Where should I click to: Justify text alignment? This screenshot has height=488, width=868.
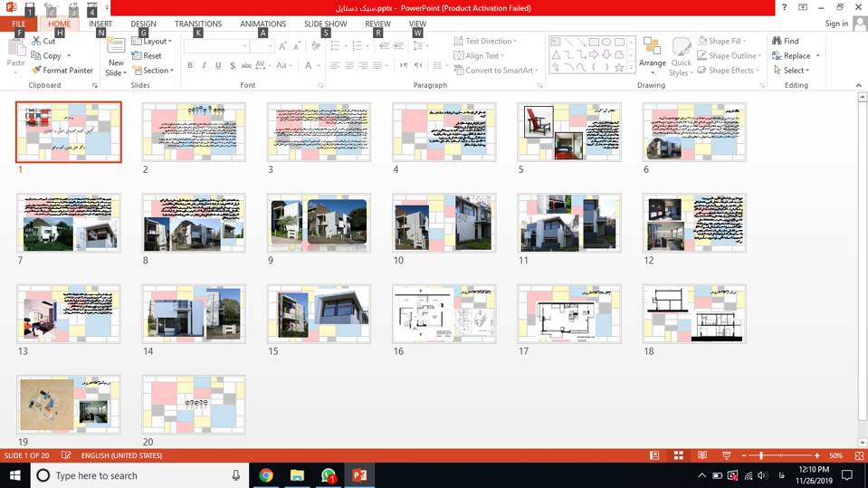pos(377,65)
